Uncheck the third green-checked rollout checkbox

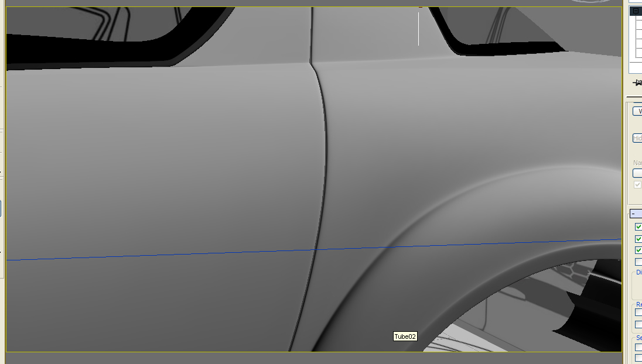tap(638, 250)
